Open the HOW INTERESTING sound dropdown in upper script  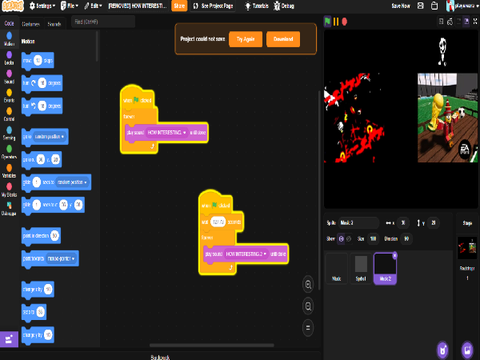coord(167,132)
